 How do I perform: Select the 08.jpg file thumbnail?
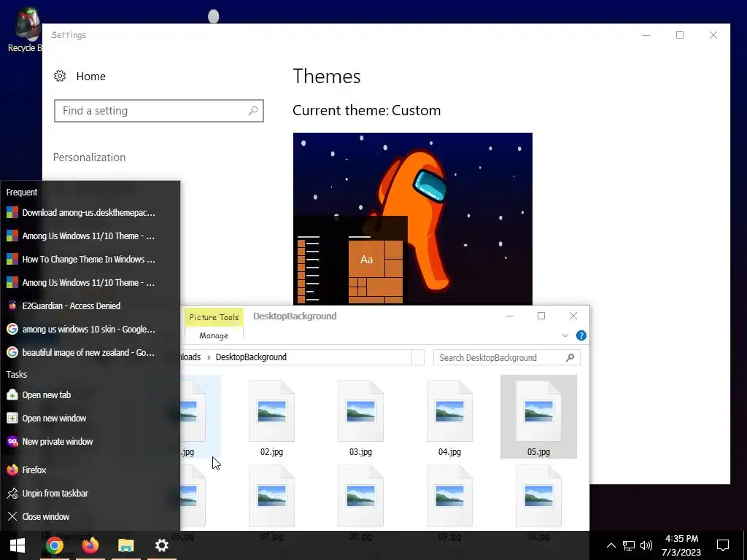click(360, 496)
